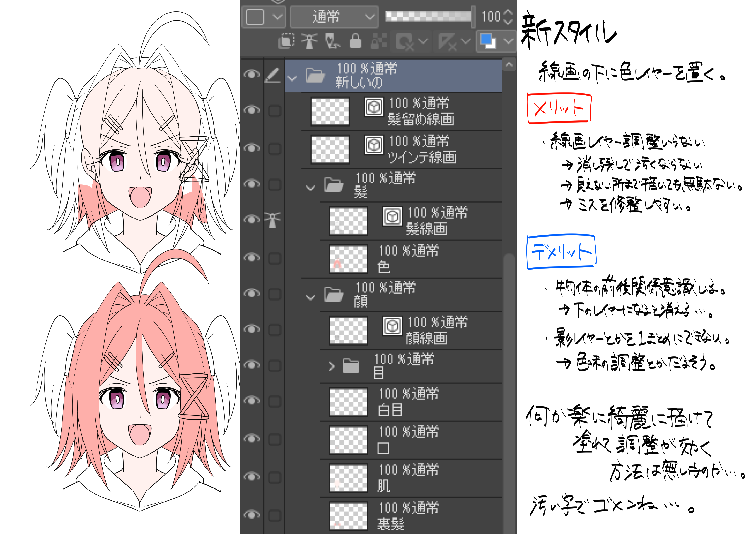Select the 肌 layer
The width and height of the screenshot is (756, 534).
click(x=428, y=478)
